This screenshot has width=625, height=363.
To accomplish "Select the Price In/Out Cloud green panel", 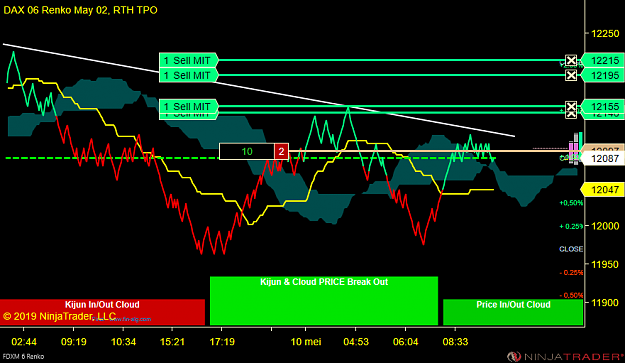I will [x=513, y=312].
